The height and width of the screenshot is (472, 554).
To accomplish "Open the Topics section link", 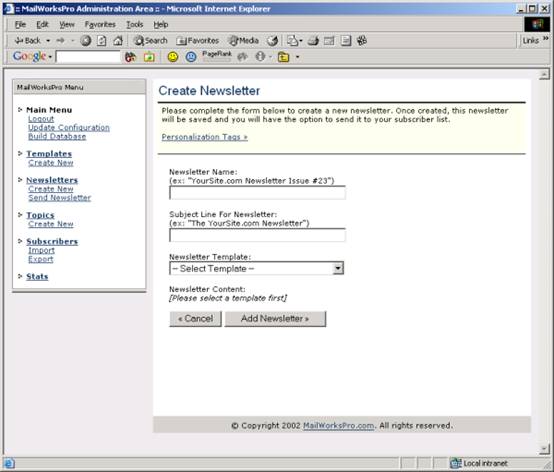I will (40, 215).
